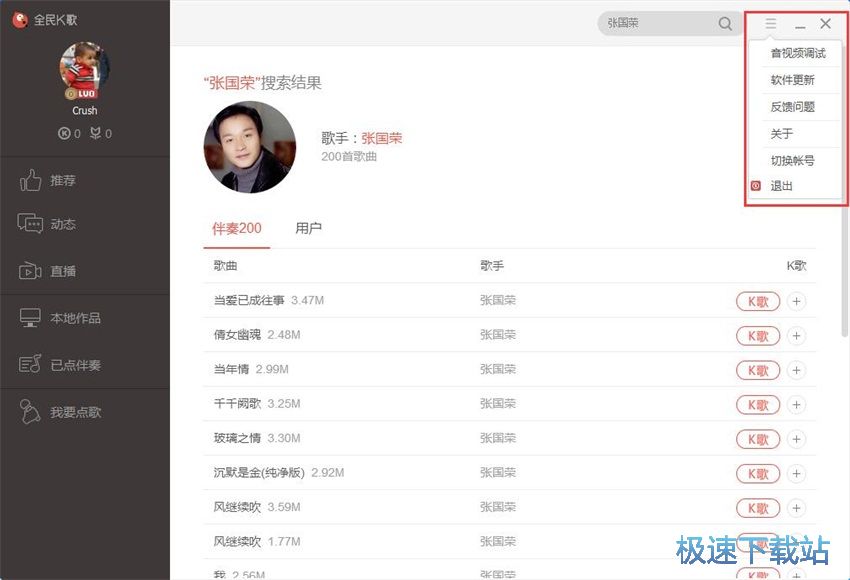This screenshot has height=580, width=850.
Task: Open the hamburger menu icon
Action: pyautogui.click(x=770, y=23)
